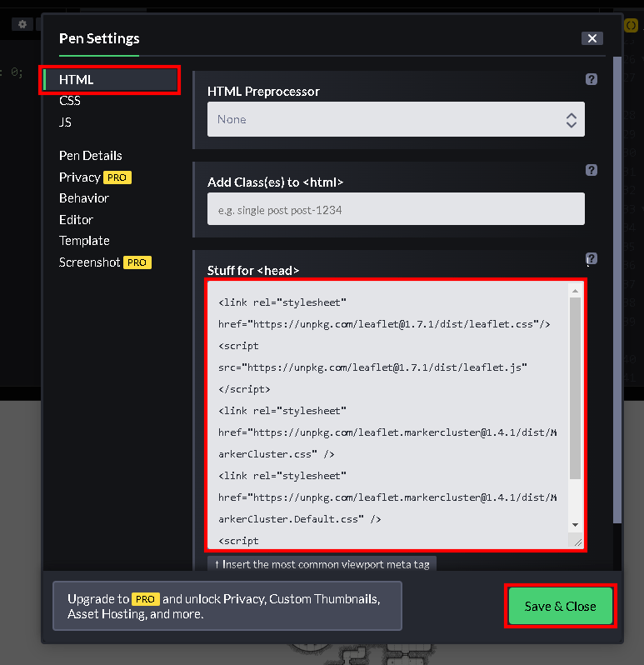
Task: Click Save & Close button
Action: (560, 606)
